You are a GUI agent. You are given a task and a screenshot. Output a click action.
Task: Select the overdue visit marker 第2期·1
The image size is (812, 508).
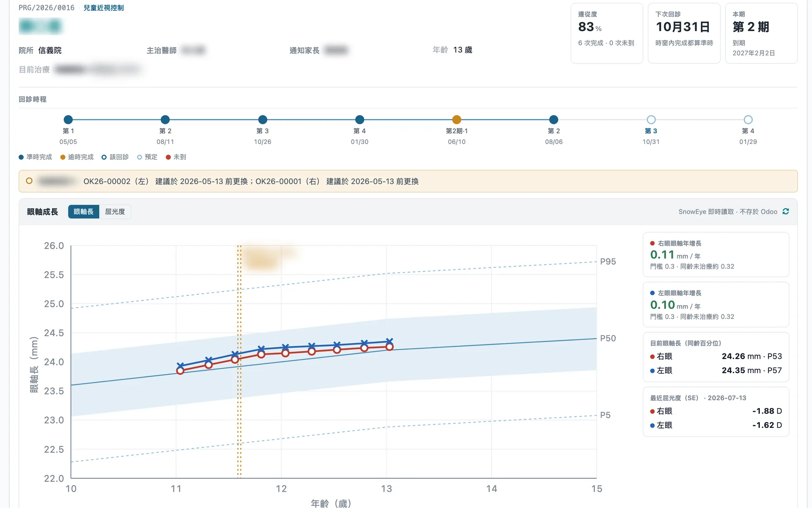coord(457,120)
